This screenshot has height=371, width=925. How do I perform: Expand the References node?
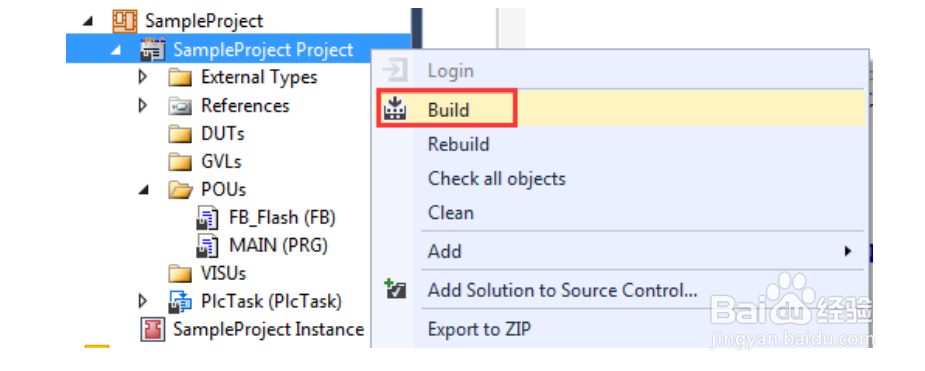click(142, 106)
